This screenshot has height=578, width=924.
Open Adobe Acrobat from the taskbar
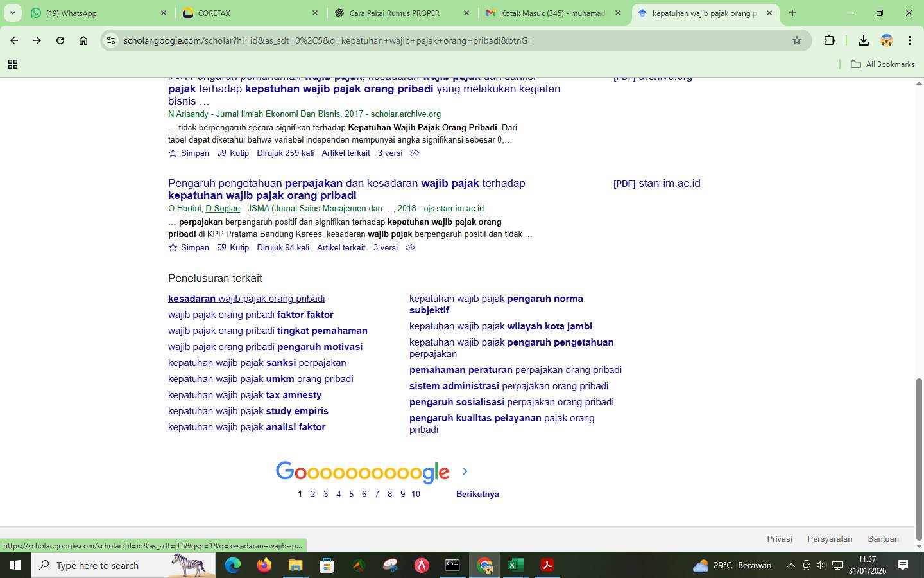coord(547,565)
